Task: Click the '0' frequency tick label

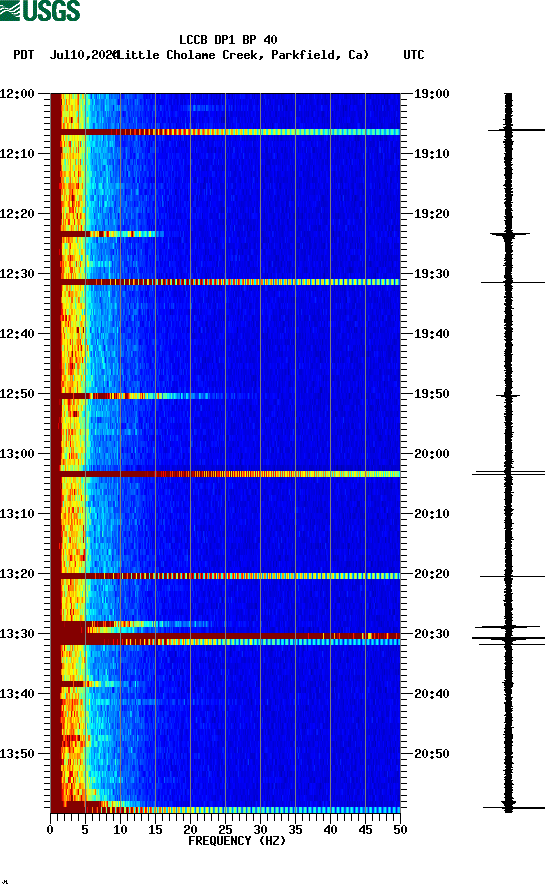Action: pos(50,830)
